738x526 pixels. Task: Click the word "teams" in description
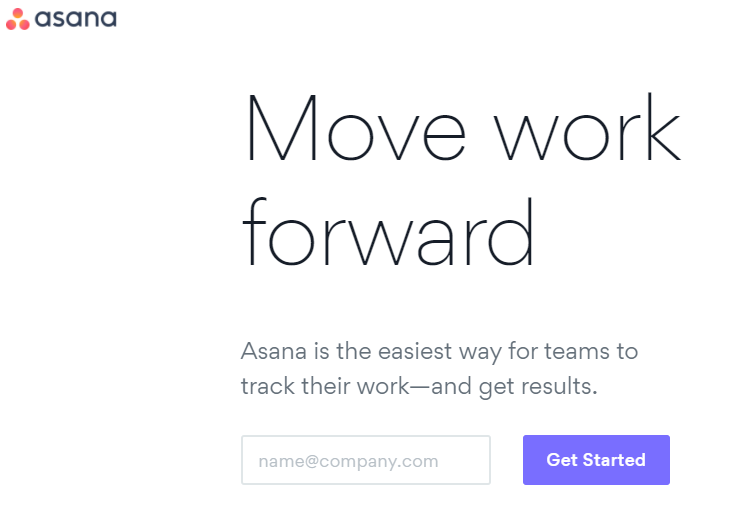pyautogui.click(x=577, y=351)
